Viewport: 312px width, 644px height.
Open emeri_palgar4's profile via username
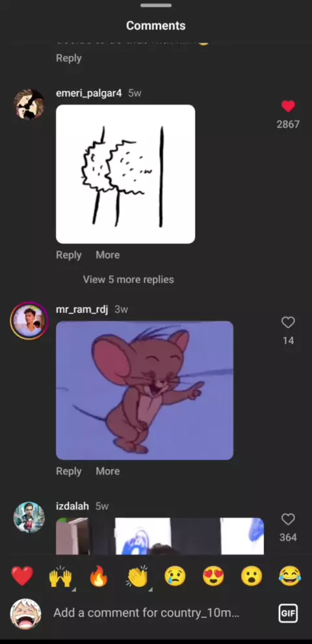click(89, 93)
